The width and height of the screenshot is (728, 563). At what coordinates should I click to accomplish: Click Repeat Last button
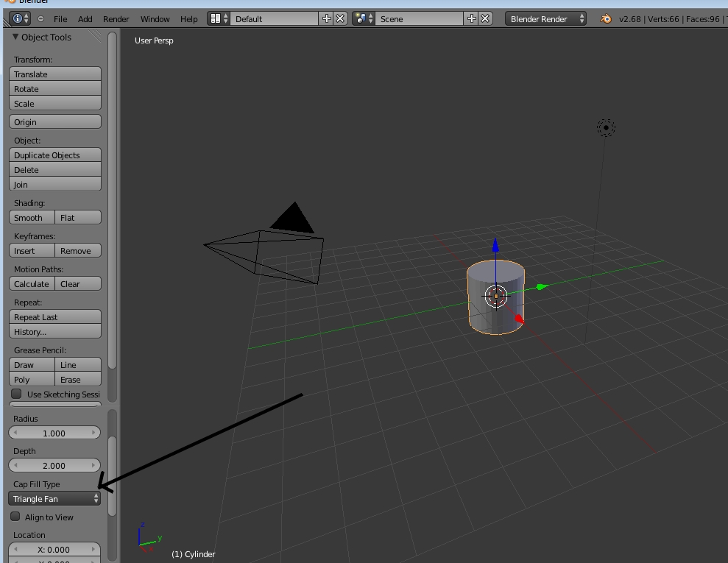click(x=55, y=316)
